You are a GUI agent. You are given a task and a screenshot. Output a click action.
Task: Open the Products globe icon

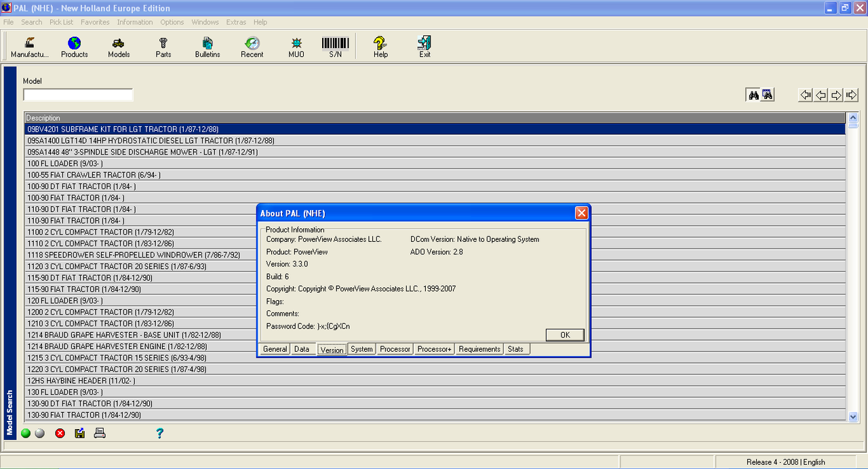point(75,47)
